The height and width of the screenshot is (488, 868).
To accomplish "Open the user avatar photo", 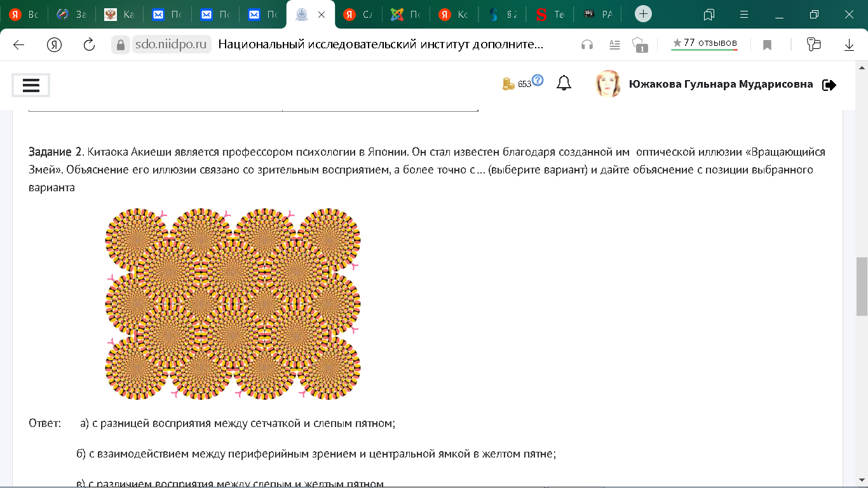I will pyautogui.click(x=608, y=84).
